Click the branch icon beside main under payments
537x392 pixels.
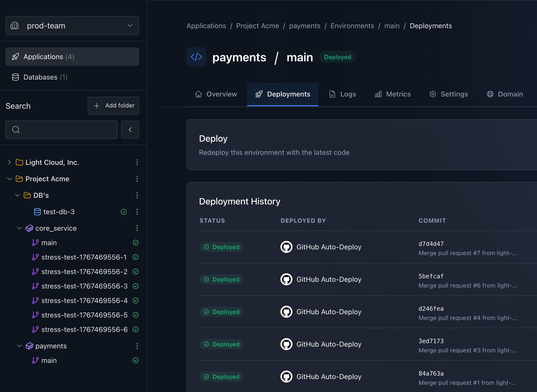click(36, 361)
